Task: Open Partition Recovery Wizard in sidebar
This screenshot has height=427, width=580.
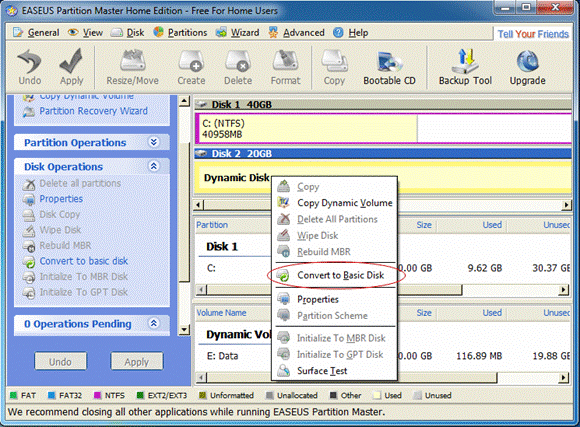Action: [x=85, y=111]
